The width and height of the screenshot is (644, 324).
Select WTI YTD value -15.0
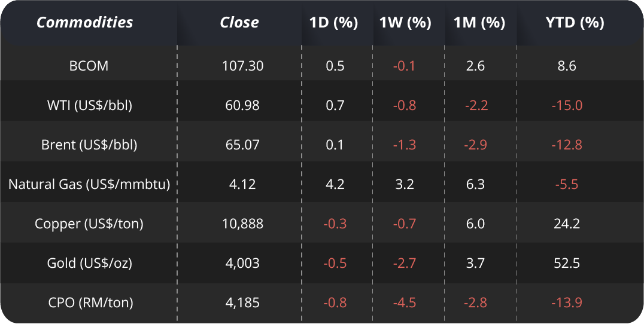[x=567, y=105]
